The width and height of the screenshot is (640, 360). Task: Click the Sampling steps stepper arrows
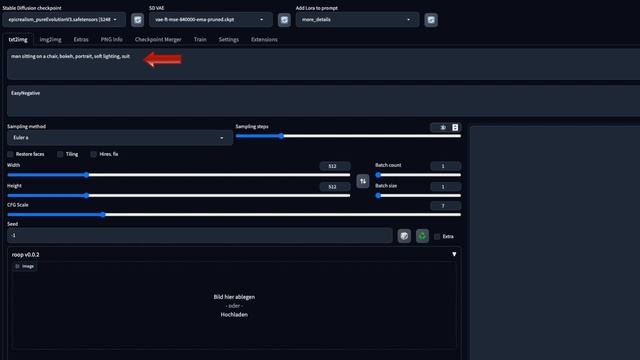tap(455, 127)
